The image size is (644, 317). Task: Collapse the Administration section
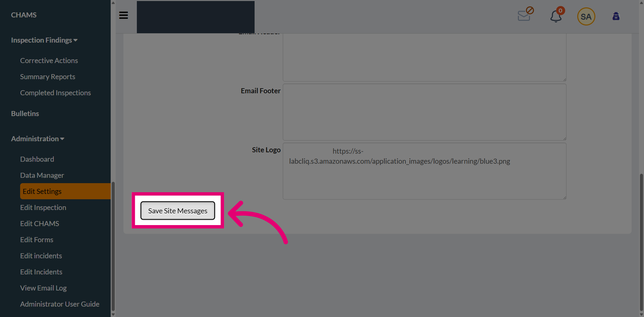point(38,139)
